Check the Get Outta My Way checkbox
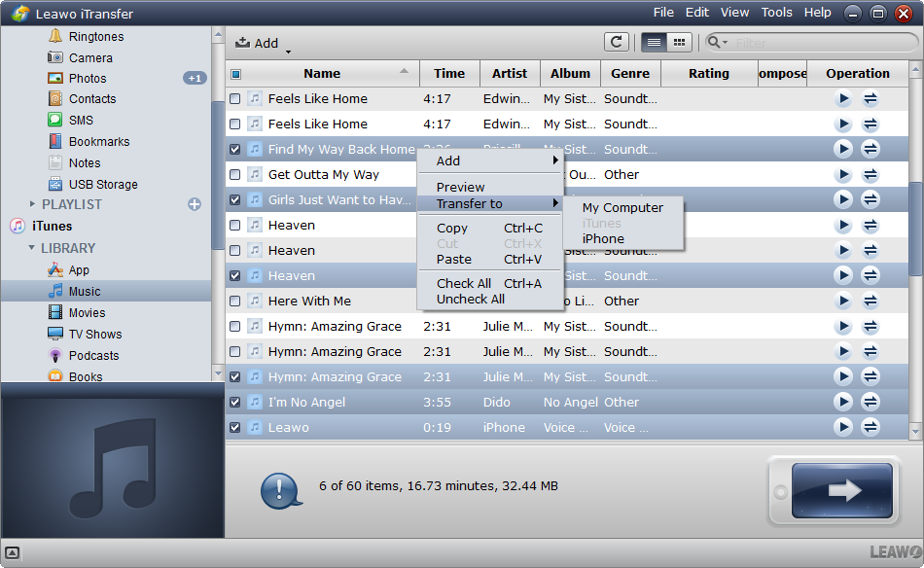Screen dimensions: 924x568 point(234,175)
